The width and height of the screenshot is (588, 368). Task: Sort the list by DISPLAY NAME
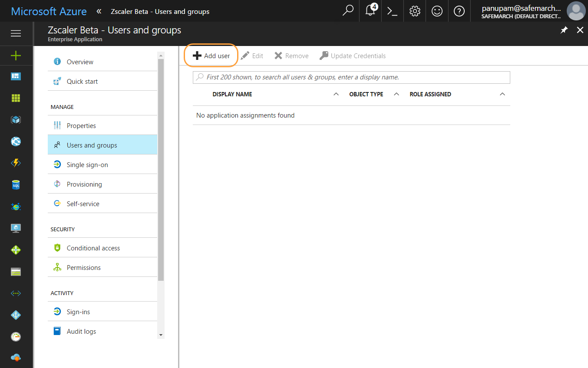point(232,94)
